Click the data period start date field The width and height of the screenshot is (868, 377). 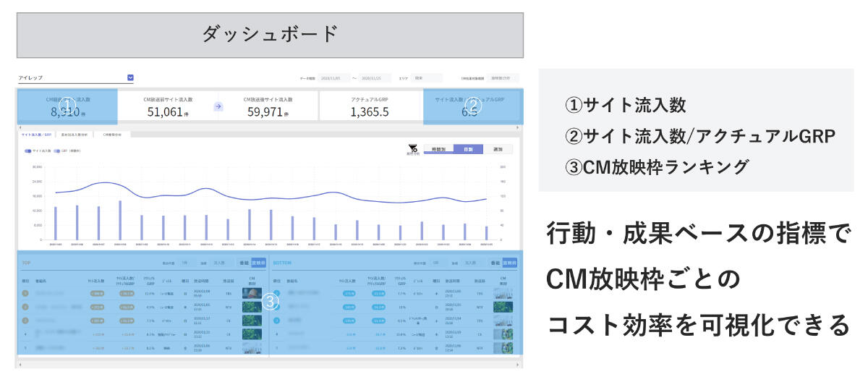pyautogui.click(x=334, y=77)
